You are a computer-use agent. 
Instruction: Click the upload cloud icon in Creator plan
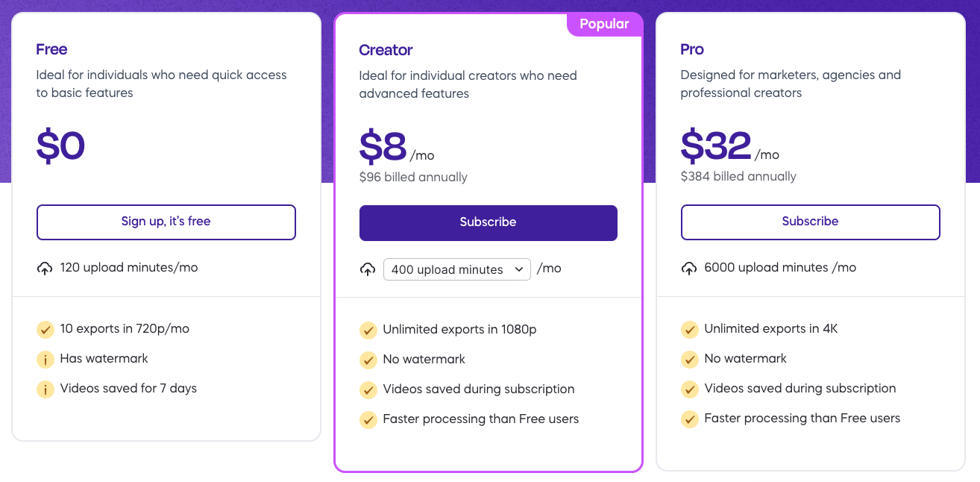(368, 269)
